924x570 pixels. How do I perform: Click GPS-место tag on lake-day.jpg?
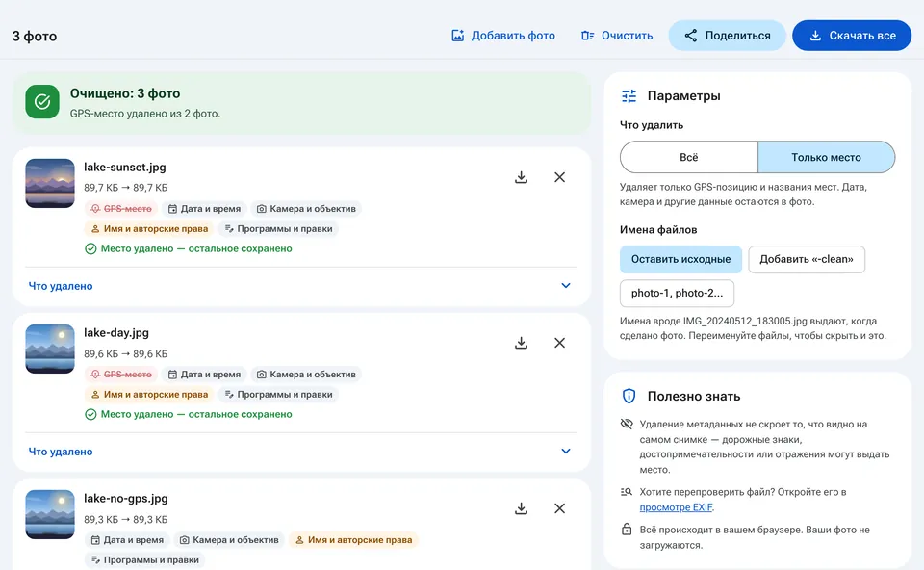pyautogui.click(x=121, y=375)
